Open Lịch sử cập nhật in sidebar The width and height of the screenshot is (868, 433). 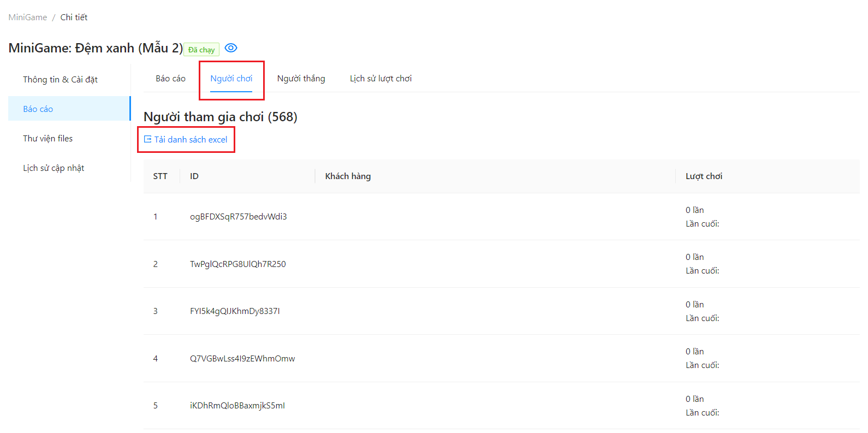[53, 168]
